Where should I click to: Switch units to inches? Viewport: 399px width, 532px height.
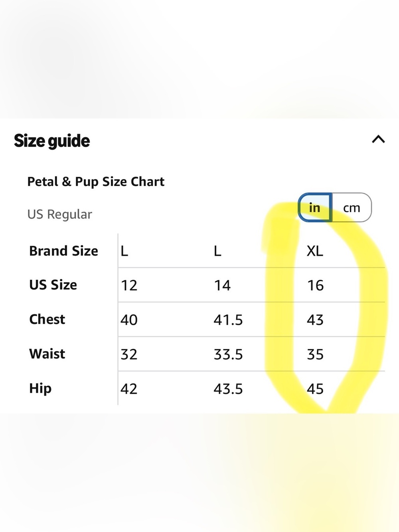(315, 208)
